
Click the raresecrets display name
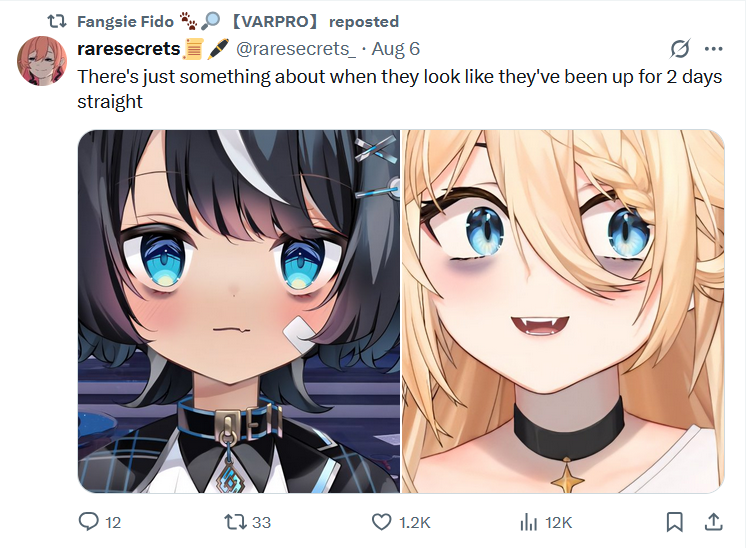click(129, 49)
